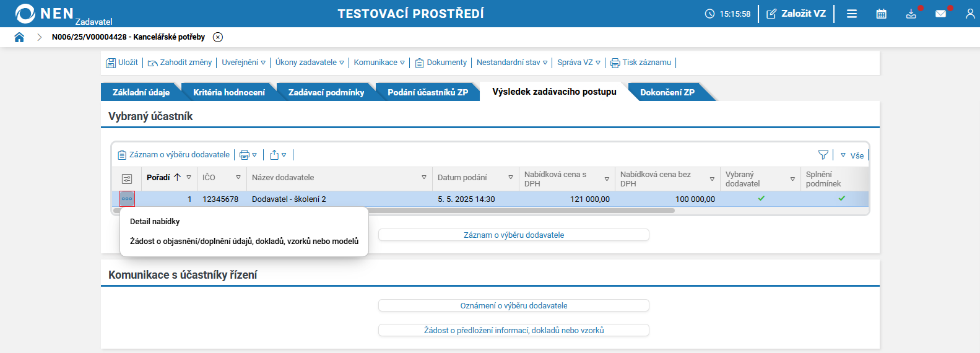Open filter arrow for Pořadí column
The image size is (980, 353).
point(189,178)
